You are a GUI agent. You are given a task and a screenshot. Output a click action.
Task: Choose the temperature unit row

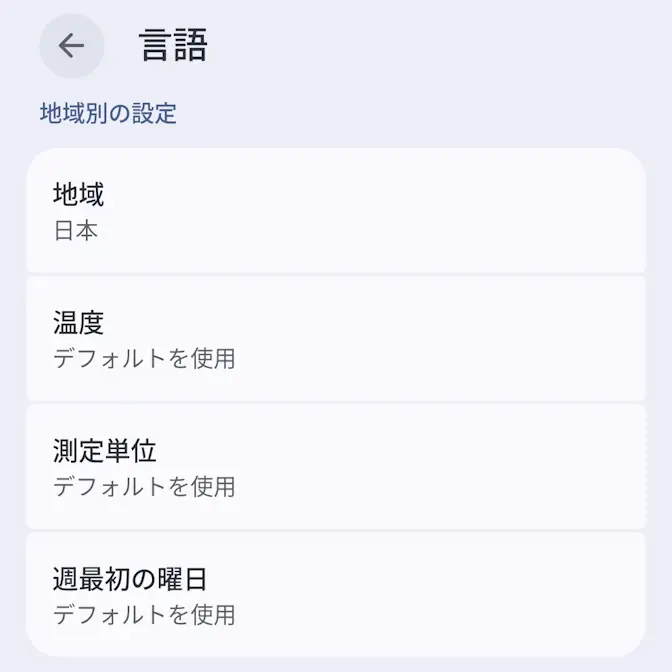coord(336,338)
